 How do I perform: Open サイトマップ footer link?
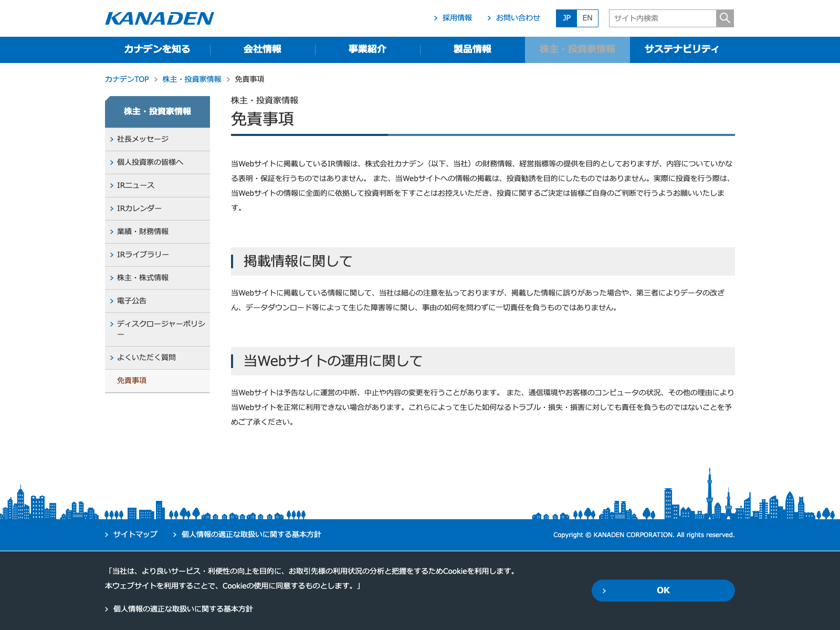[135, 534]
